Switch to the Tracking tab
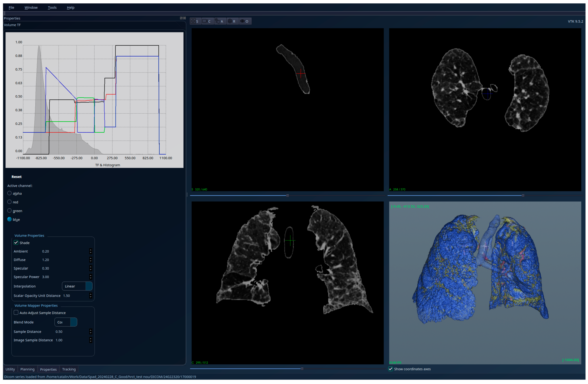The height and width of the screenshot is (384, 588). tap(69, 369)
